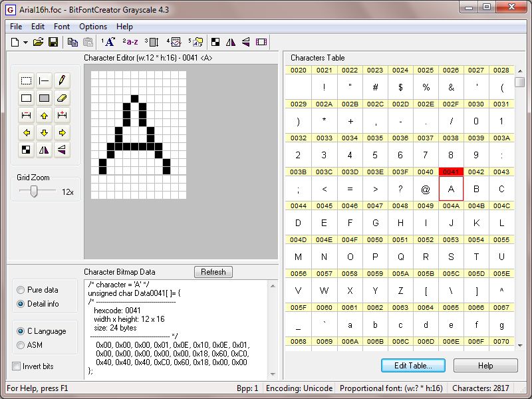Screen dimensions: 532x399
Task: Choose the ASM output option
Action: point(21,345)
